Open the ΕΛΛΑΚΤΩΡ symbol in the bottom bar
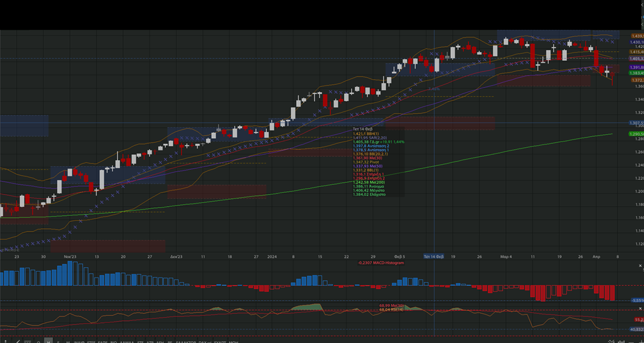This screenshot has width=644, height=343. 186,342
